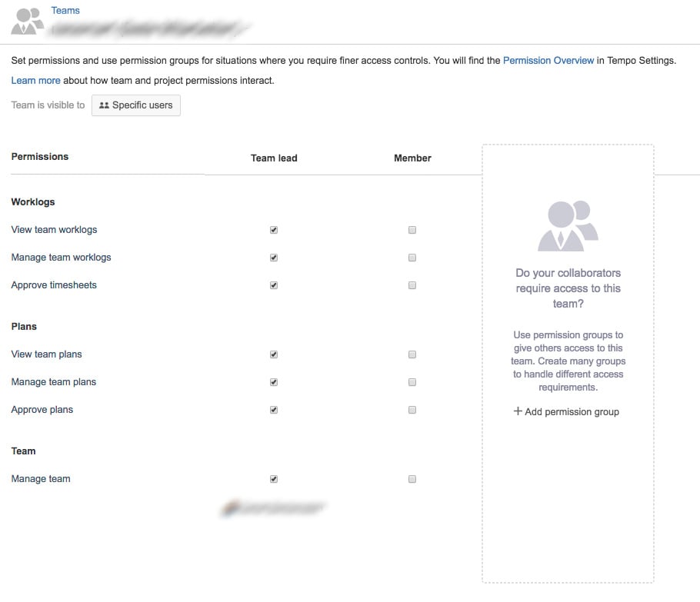Open the Team is visible to Specific users dropdown
This screenshot has height=602, width=700.
135,105
